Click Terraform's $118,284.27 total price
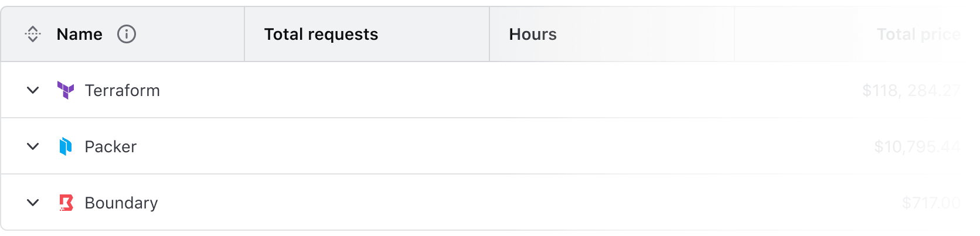Viewport: 980px width, 236px height. click(911, 90)
